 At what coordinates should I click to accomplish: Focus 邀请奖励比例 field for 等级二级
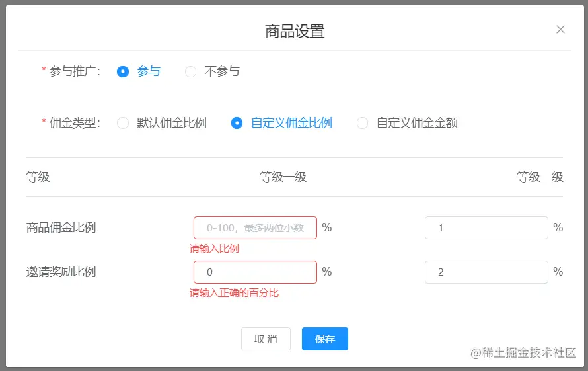[486, 272]
